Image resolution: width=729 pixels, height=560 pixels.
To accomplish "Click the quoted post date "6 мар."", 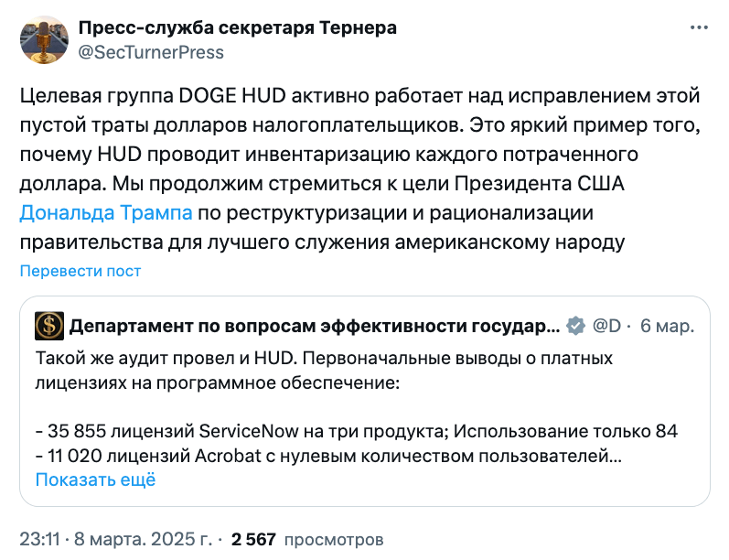I will click(x=666, y=326).
